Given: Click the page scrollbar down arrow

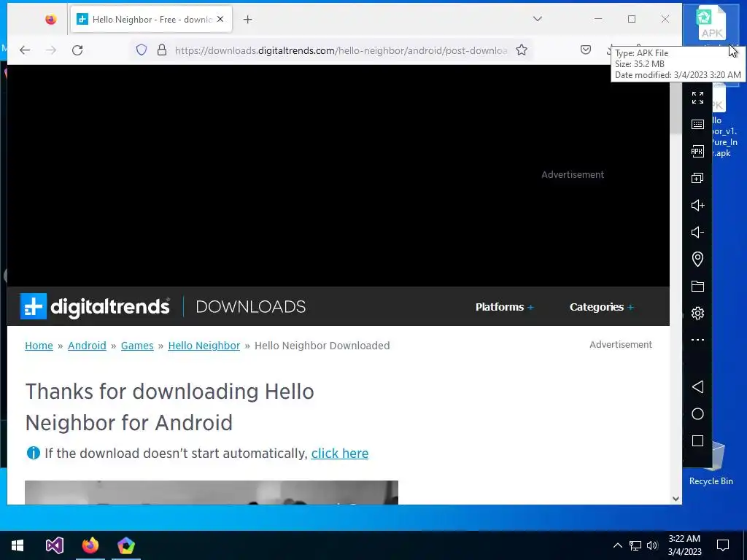Looking at the screenshot, I should 676,499.
